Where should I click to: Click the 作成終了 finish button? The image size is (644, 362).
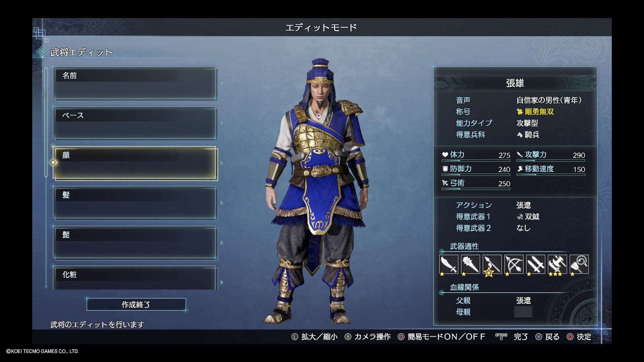click(136, 305)
